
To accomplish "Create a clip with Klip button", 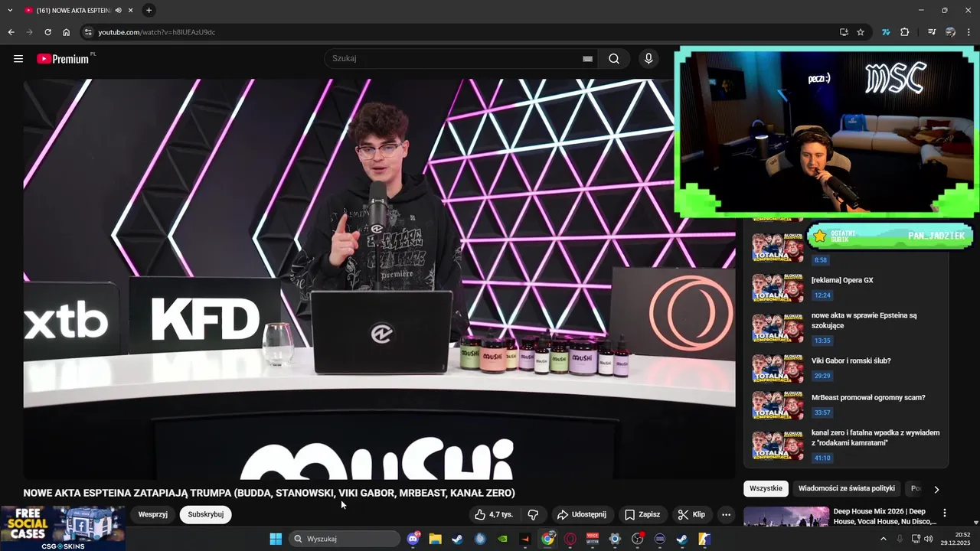I will 692,514.
